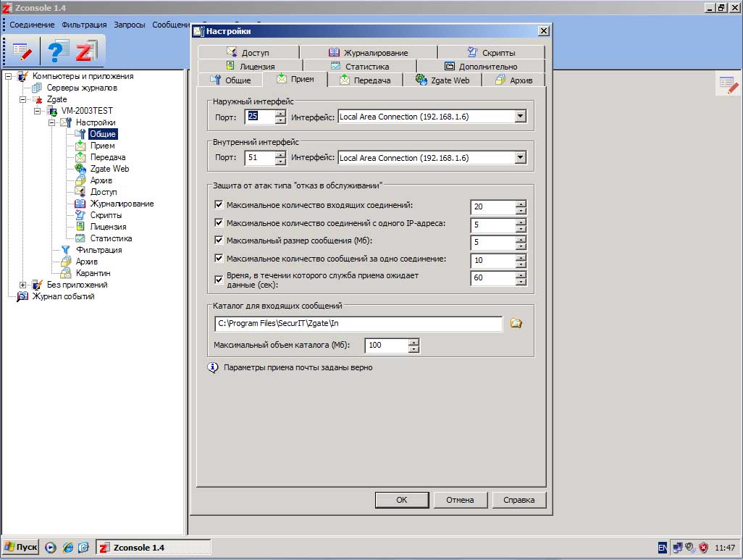
Task: Click the Журналирование book icon in tree
Action: pos(80,204)
